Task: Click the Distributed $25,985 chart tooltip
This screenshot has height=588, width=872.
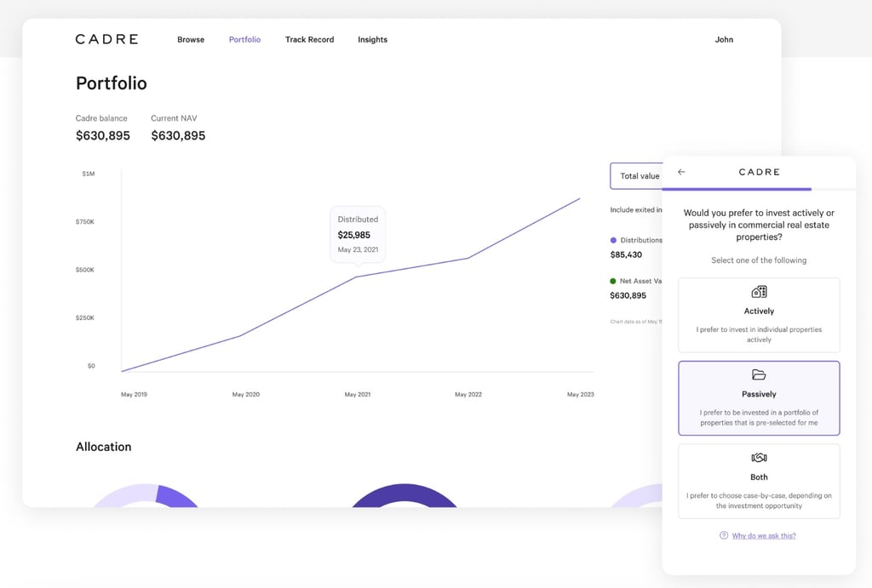Action: [x=358, y=234]
